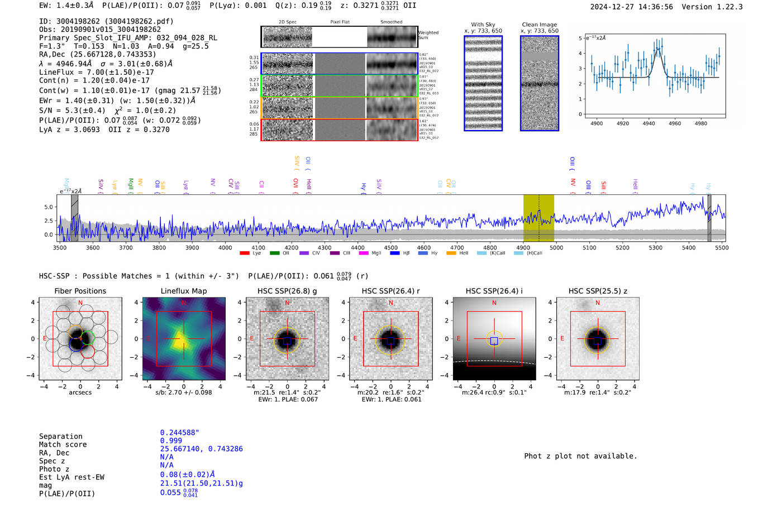Image resolution: width=782 pixels, height=532 pixels.
Task: Click the CIII legend swatch
Action: tap(335, 253)
